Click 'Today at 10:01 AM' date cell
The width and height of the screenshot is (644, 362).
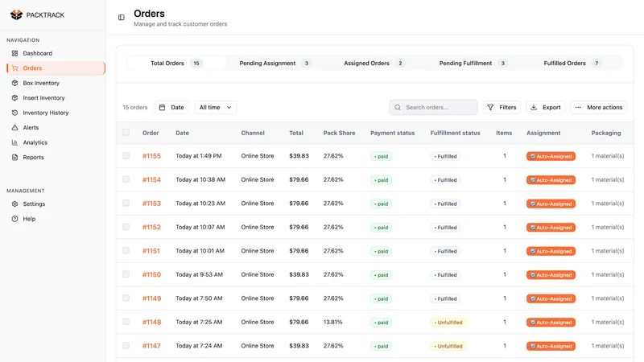(200, 251)
